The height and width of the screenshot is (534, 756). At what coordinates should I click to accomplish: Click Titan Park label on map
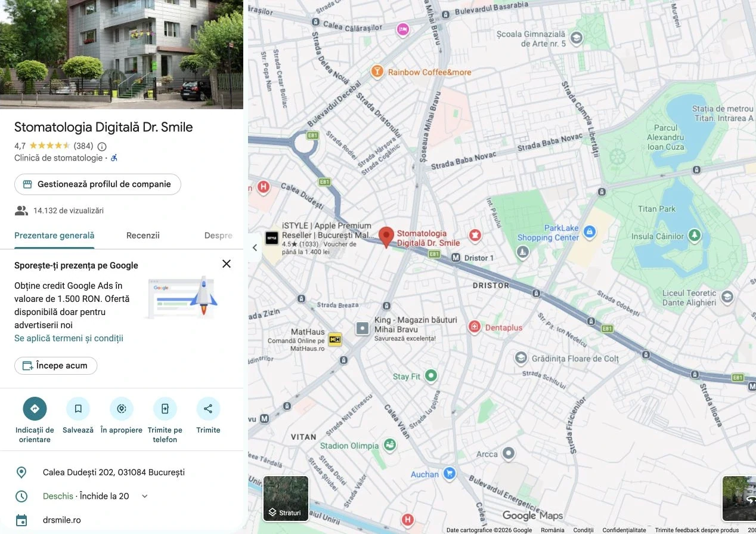[x=657, y=209]
